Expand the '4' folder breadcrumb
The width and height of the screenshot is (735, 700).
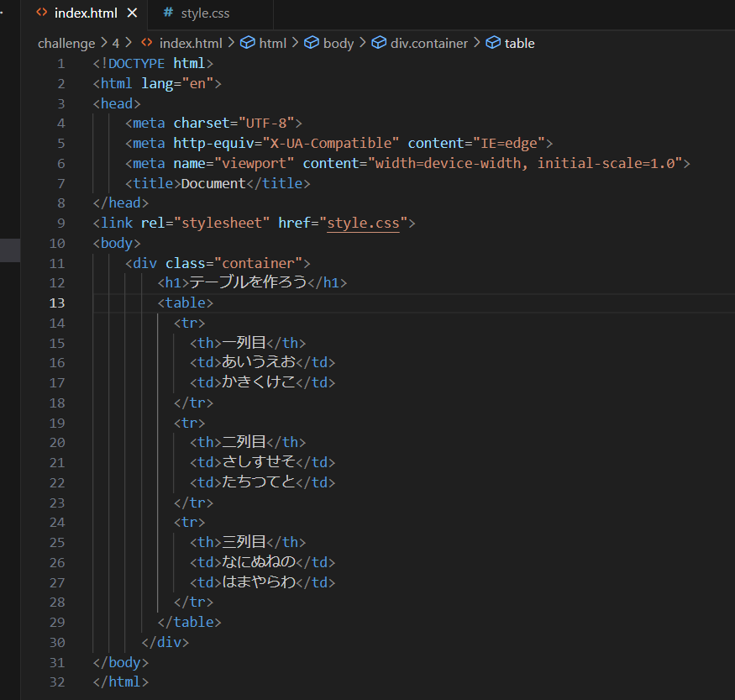tap(116, 43)
